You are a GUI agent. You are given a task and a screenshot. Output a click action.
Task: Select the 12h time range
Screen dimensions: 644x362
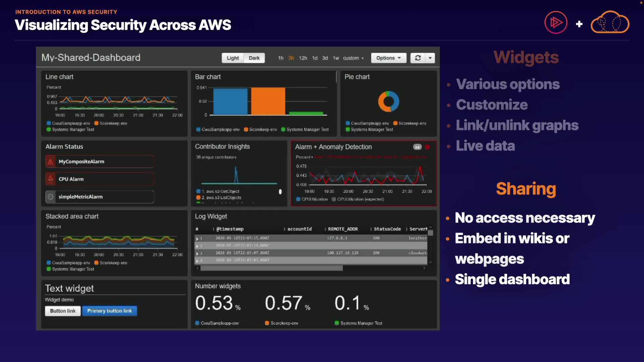pyautogui.click(x=303, y=58)
